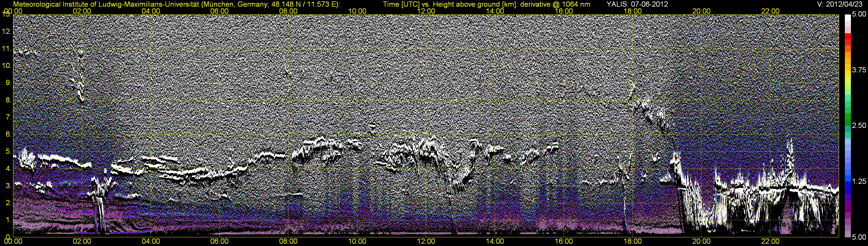Click the 16:00 label on the bottom time axis
The image size is (868, 246).
pos(564,242)
